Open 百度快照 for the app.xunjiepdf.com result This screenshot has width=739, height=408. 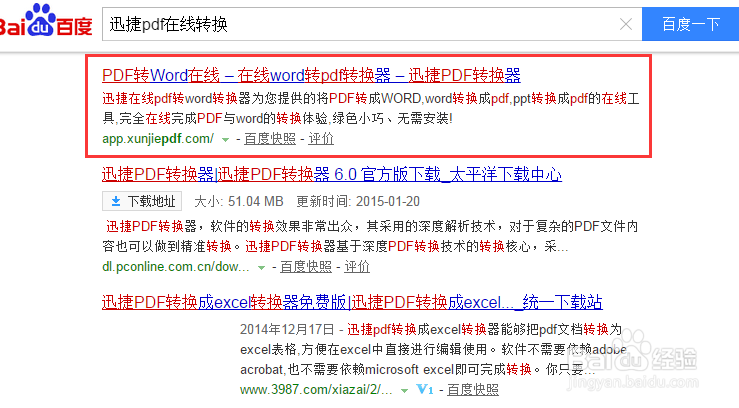270,139
